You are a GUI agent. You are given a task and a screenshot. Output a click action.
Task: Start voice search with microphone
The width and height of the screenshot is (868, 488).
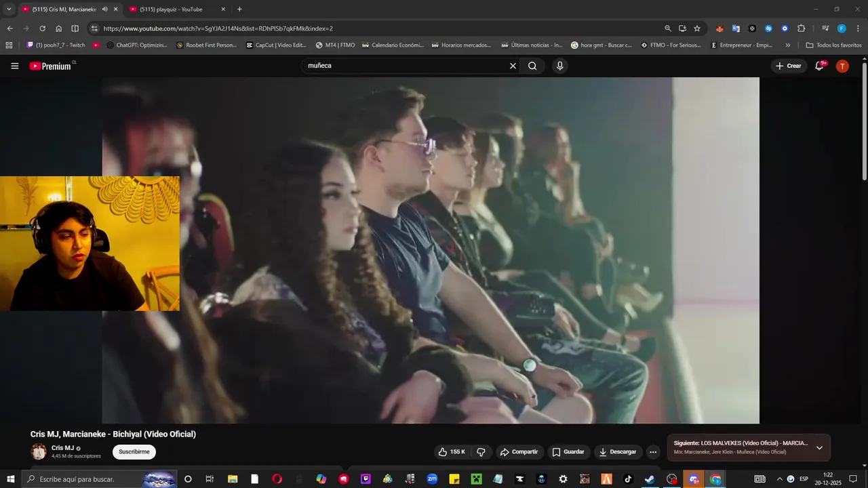tap(559, 66)
